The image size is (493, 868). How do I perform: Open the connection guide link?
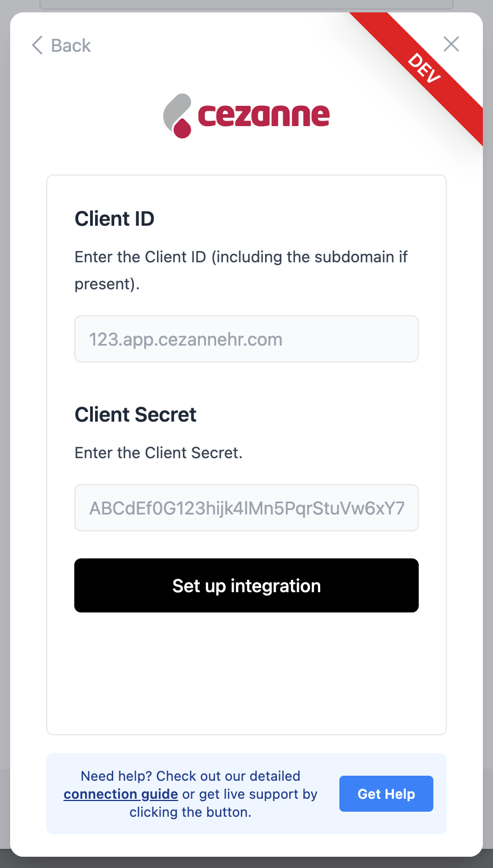pos(120,794)
